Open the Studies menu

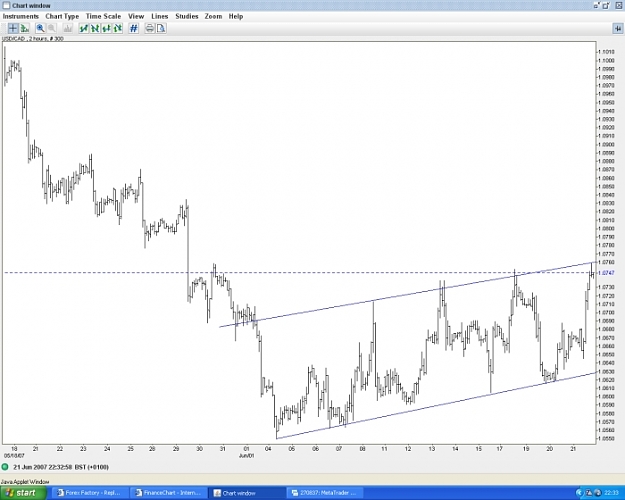187,16
